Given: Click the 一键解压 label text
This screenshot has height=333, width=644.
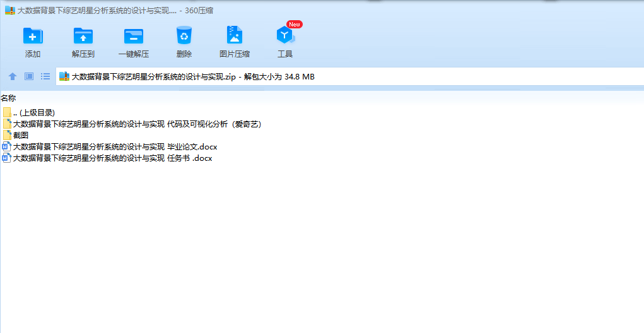Looking at the screenshot, I should click(x=134, y=54).
